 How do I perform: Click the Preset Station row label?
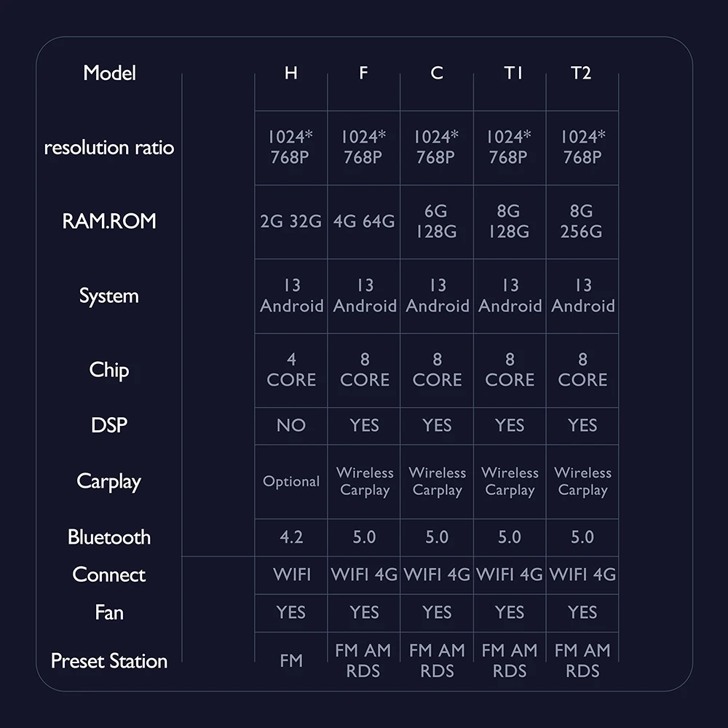click(x=109, y=661)
